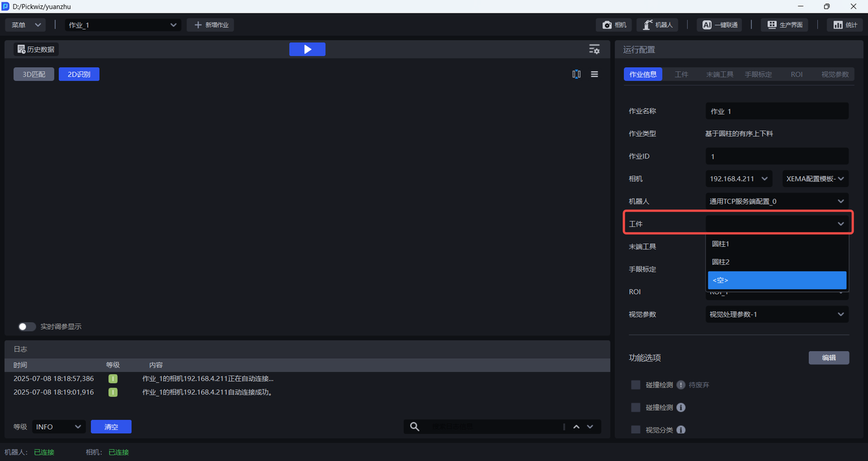
Task: Clear the log with 清空 button
Action: tap(111, 427)
